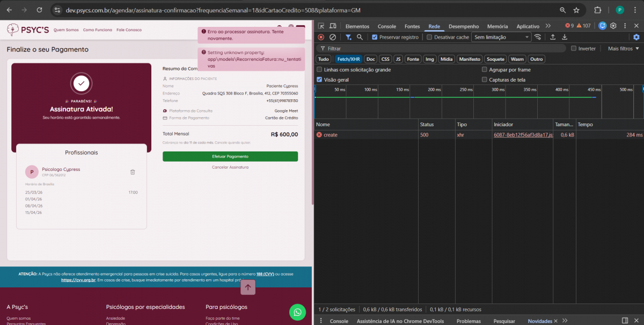This screenshot has height=325, width=644.
Task: Uncheck Preservar registro checkbox
Action: click(x=375, y=37)
